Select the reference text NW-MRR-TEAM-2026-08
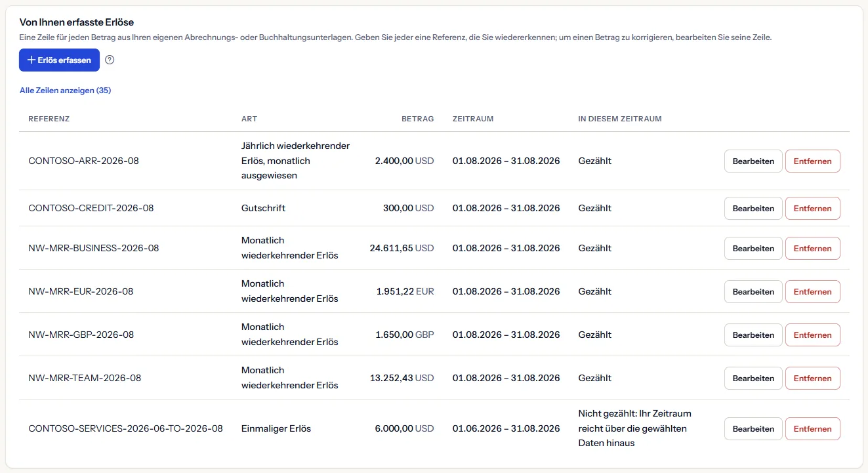This screenshot has height=473, width=868. 85,378
